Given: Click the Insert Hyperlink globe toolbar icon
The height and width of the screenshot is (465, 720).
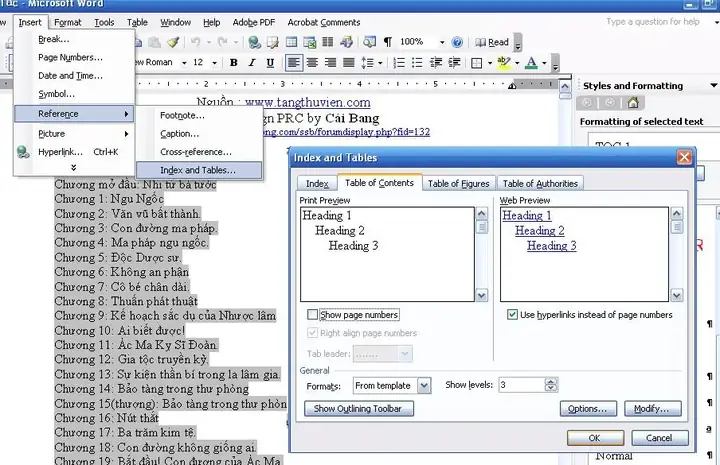Looking at the screenshot, I should pyautogui.click(x=254, y=42).
